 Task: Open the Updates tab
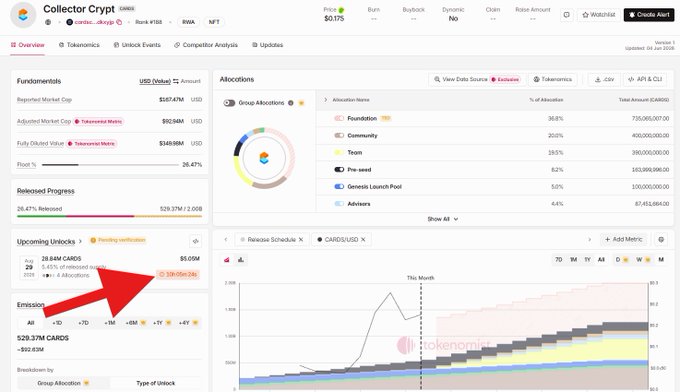(x=268, y=45)
